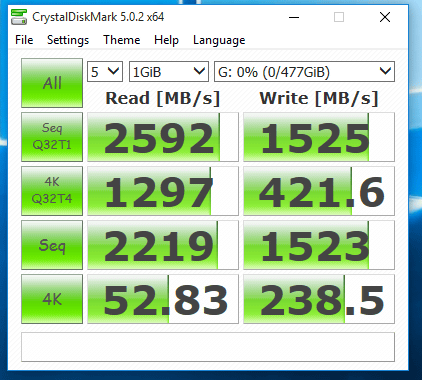Viewport: 422px width, 380px height.
Task: Open the Theme menu
Action: tap(122, 40)
